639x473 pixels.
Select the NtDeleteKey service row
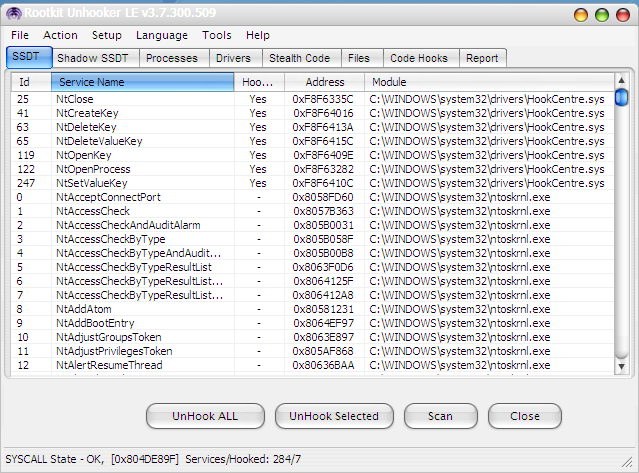[x=312, y=127]
